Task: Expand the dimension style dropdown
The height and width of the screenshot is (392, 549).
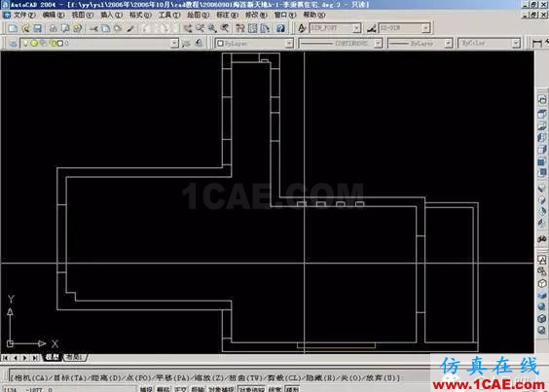Action: 425,28
